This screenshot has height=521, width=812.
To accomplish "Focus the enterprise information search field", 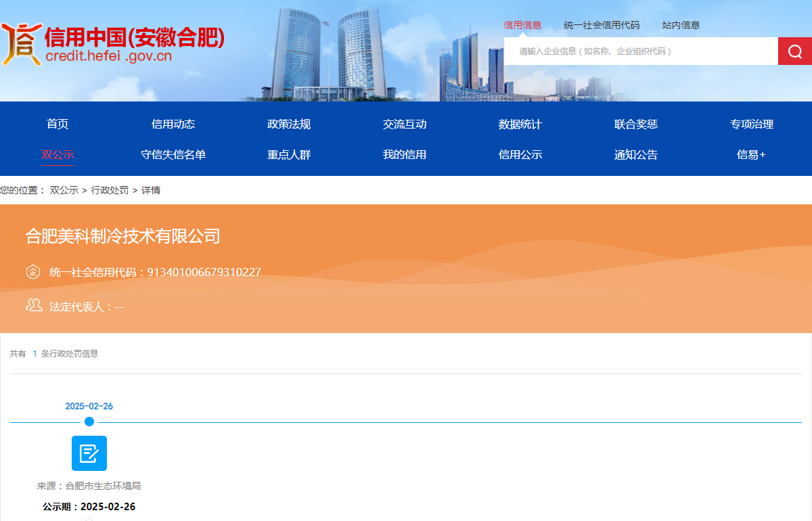I will 641,51.
